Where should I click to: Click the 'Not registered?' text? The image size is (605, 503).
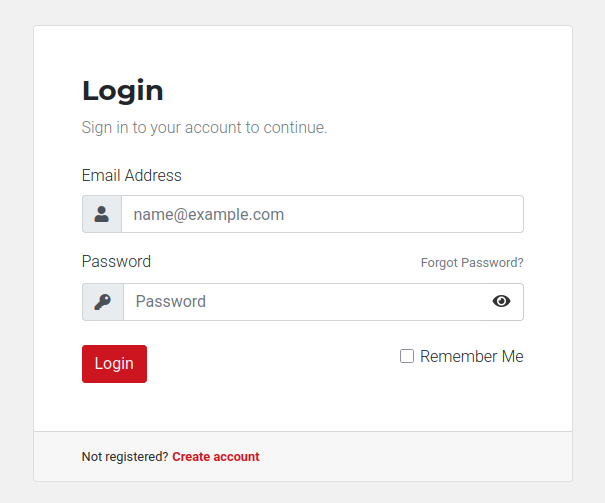(125, 457)
